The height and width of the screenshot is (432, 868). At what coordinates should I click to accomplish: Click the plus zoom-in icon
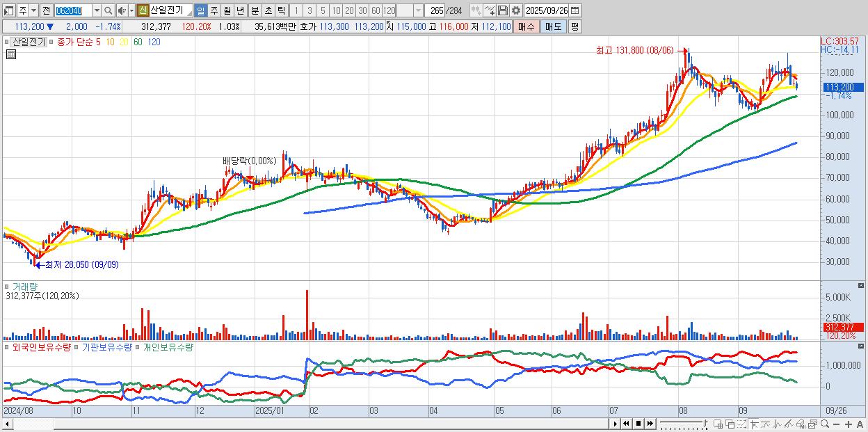point(849,424)
